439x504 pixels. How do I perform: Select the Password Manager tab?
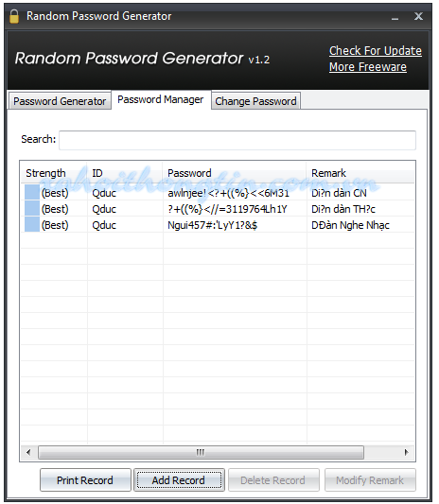pos(161,99)
